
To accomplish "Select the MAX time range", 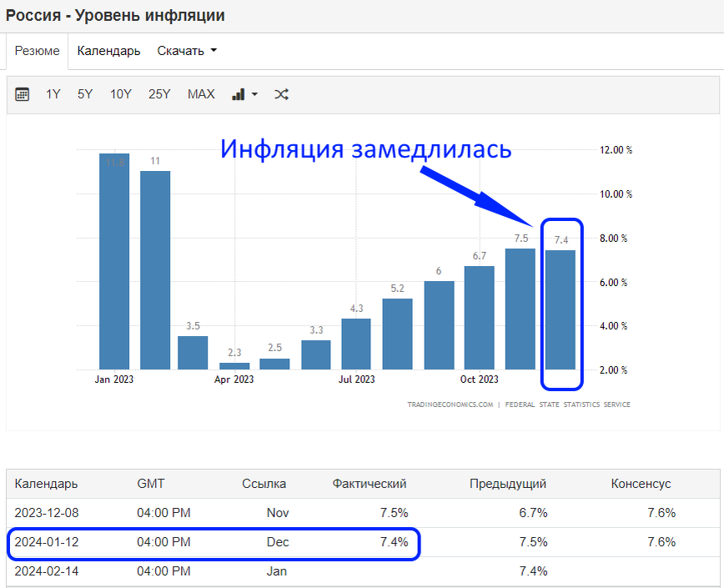I will [x=201, y=94].
